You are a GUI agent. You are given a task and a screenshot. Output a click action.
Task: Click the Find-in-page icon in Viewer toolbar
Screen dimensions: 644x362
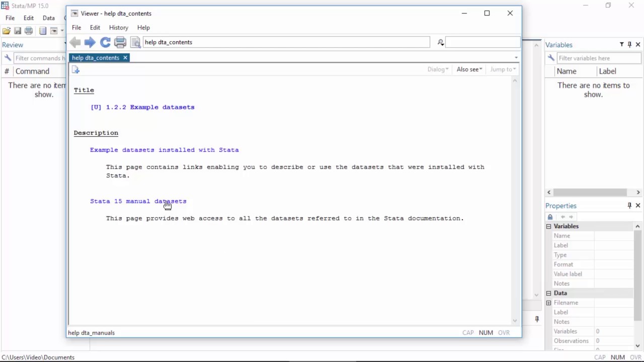[135, 42]
